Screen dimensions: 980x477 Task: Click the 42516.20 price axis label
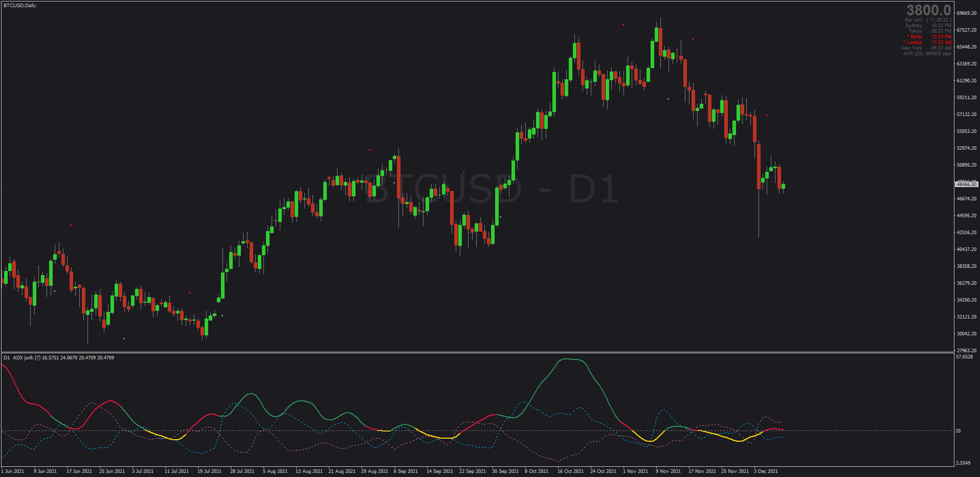(x=967, y=233)
